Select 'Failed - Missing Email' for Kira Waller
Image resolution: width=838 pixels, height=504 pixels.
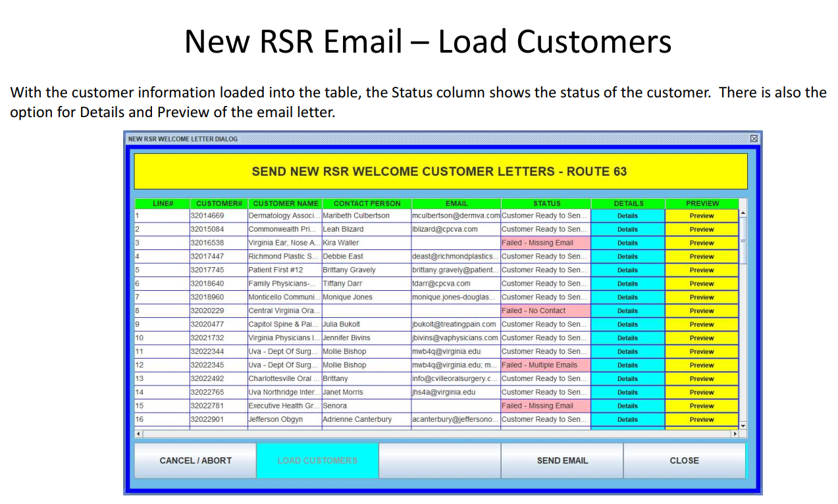pyautogui.click(x=546, y=243)
